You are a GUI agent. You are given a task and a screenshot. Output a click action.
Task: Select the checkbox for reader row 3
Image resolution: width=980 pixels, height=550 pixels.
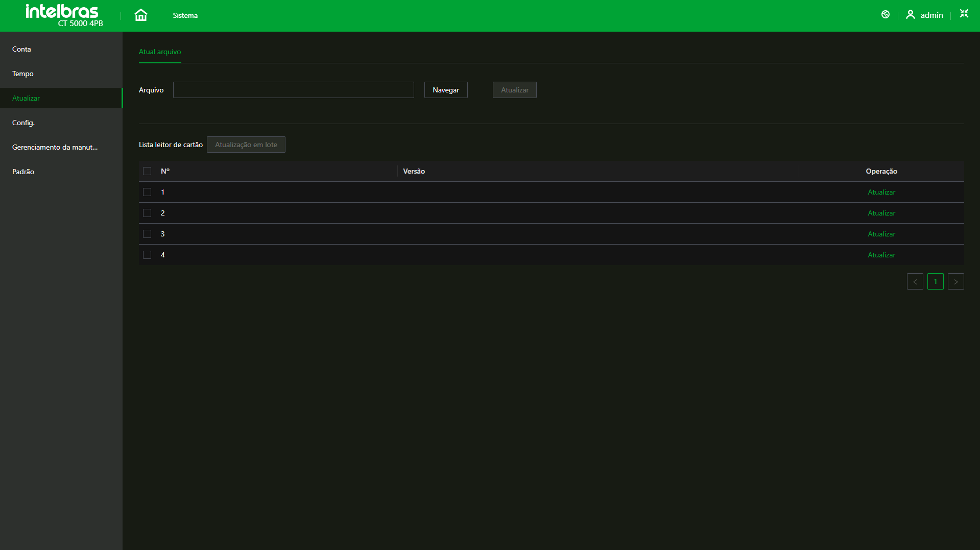(147, 234)
